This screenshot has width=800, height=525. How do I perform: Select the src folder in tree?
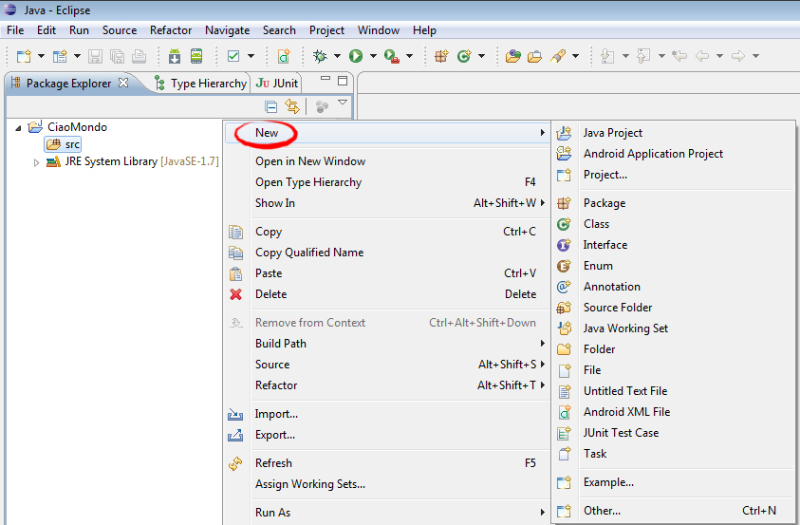pyautogui.click(x=72, y=144)
